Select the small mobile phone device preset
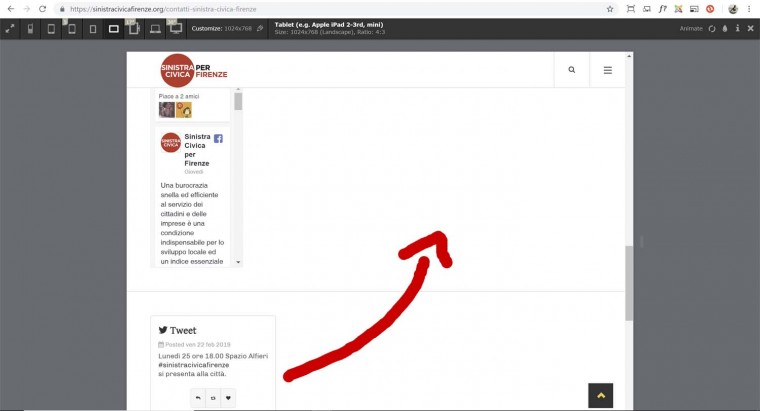760x411 pixels. [x=30, y=29]
